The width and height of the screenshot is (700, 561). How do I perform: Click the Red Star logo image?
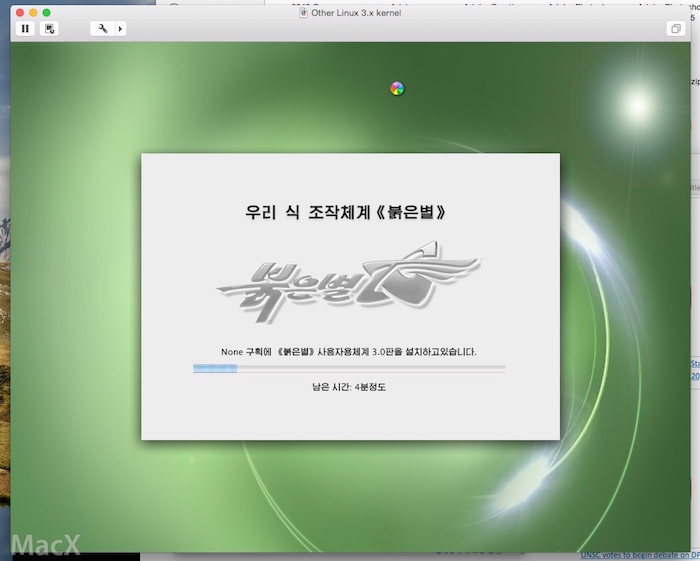pos(348,281)
